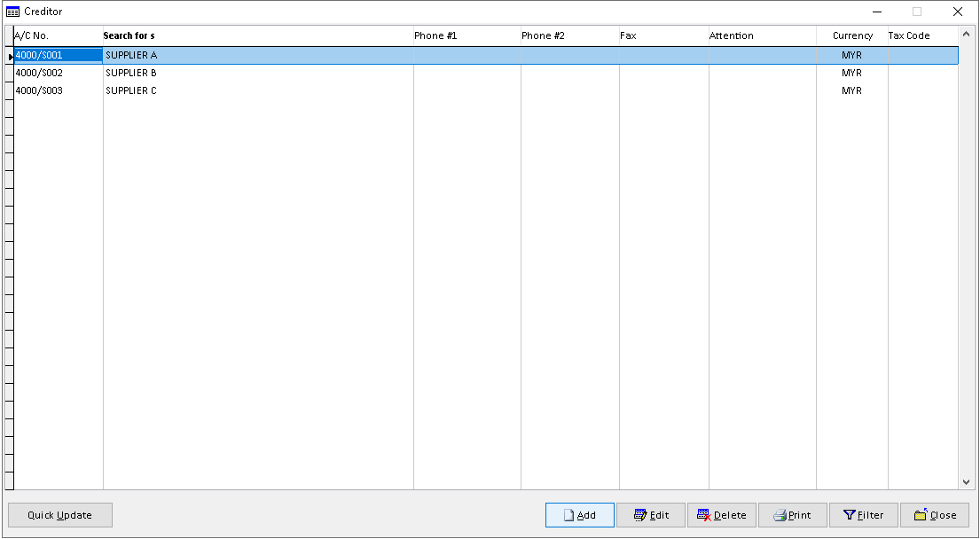Click scrollbar down arrow in grid

pos(966,481)
